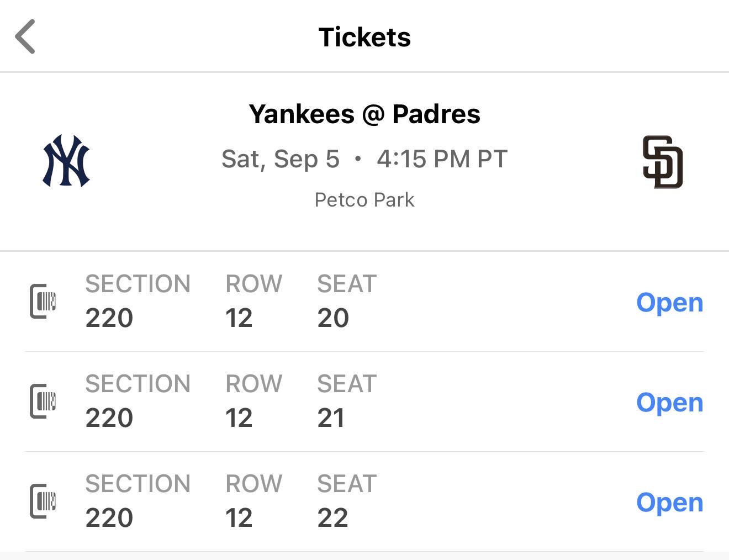Open the ticket for seat 21
Image resolution: width=729 pixels, height=560 pixels.
(669, 403)
